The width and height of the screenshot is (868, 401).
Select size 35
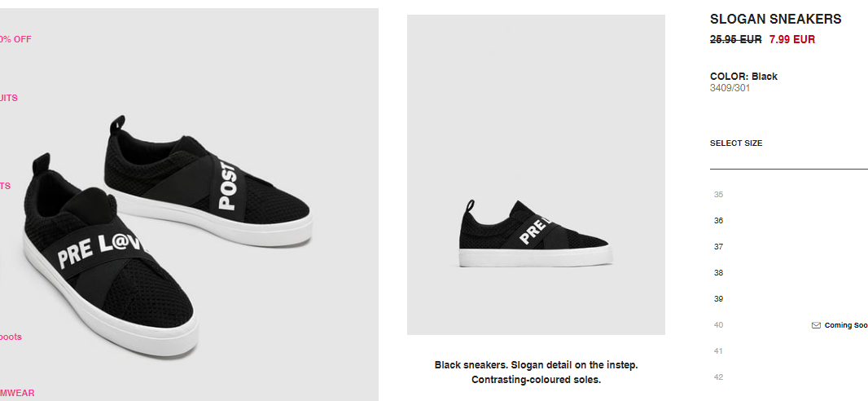click(x=718, y=195)
